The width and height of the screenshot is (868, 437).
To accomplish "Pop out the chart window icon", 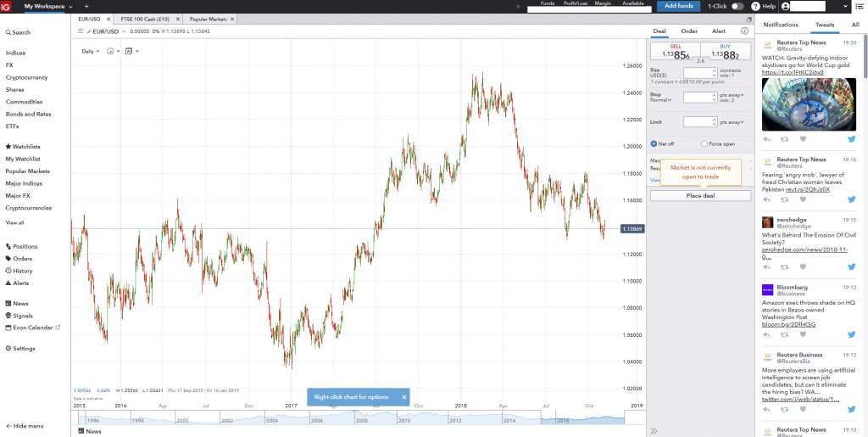I will [748, 19].
